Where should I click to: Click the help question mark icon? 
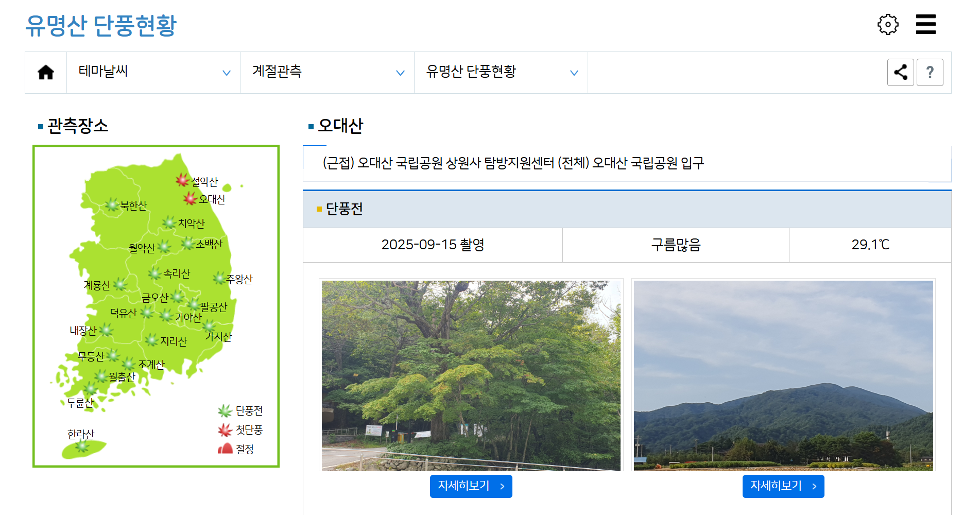click(930, 72)
